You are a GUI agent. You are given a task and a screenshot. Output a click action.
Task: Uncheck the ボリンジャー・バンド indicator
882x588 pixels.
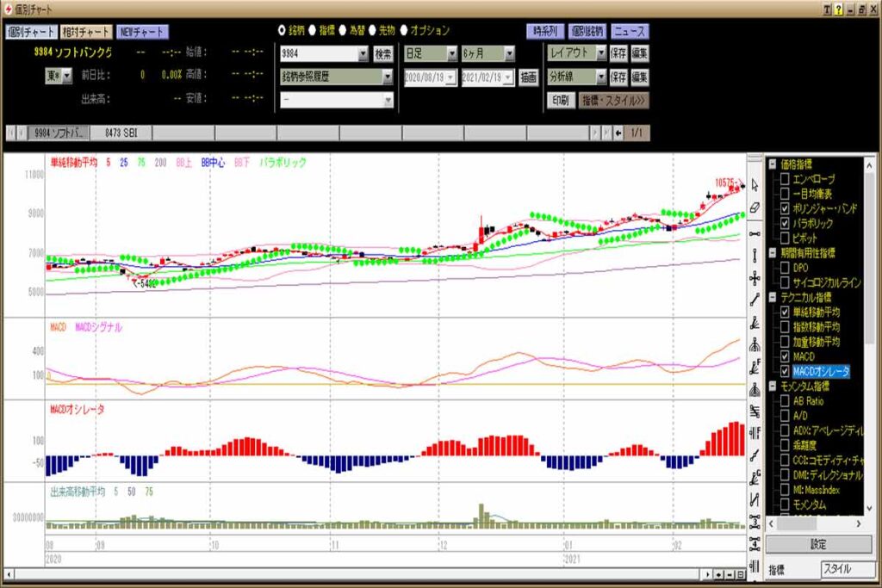(785, 208)
